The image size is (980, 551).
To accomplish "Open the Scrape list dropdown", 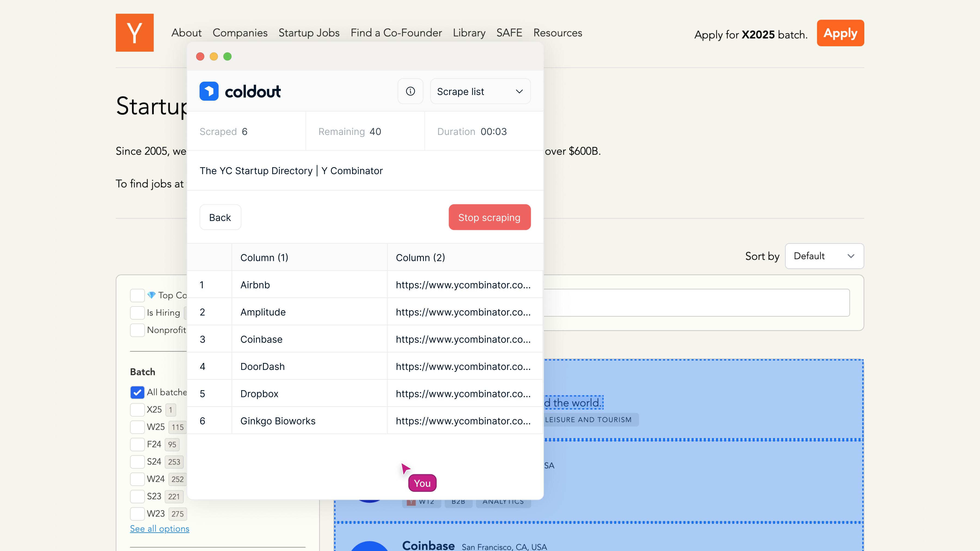I will click(480, 91).
